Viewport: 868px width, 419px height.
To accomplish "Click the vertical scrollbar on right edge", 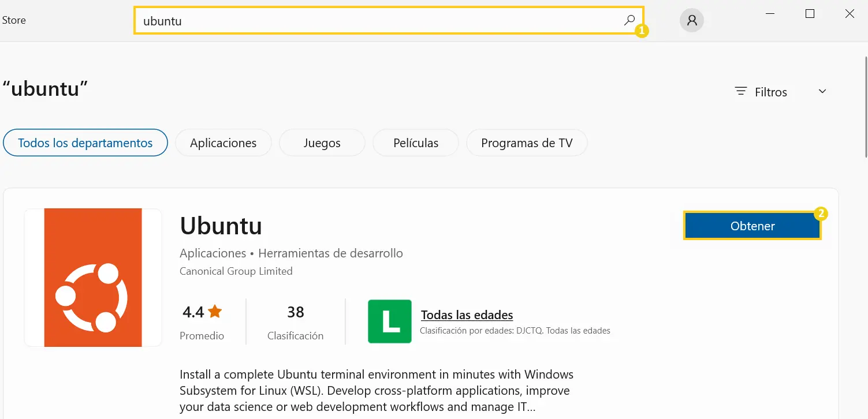I will (866, 107).
